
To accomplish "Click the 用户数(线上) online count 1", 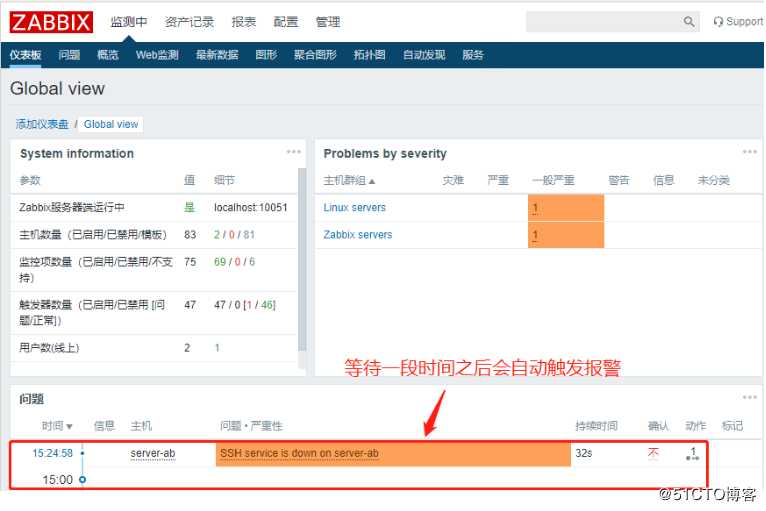I will coord(217,348).
